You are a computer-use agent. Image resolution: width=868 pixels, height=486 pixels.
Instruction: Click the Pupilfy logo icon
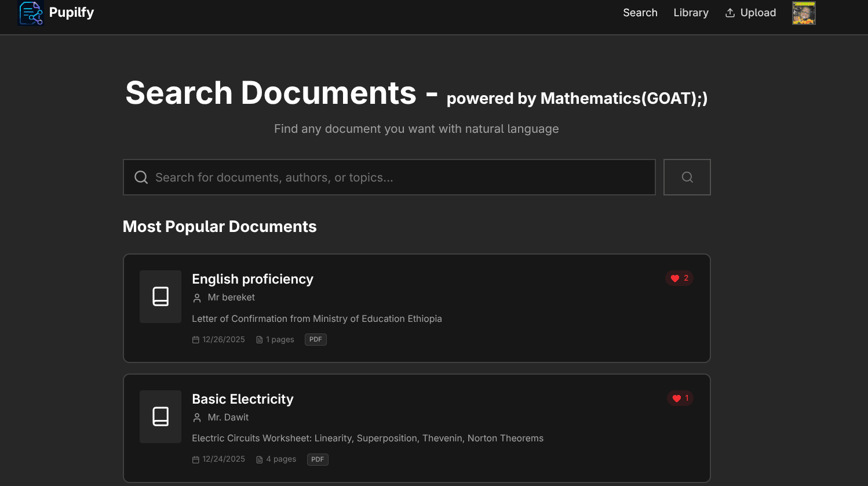coord(31,13)
